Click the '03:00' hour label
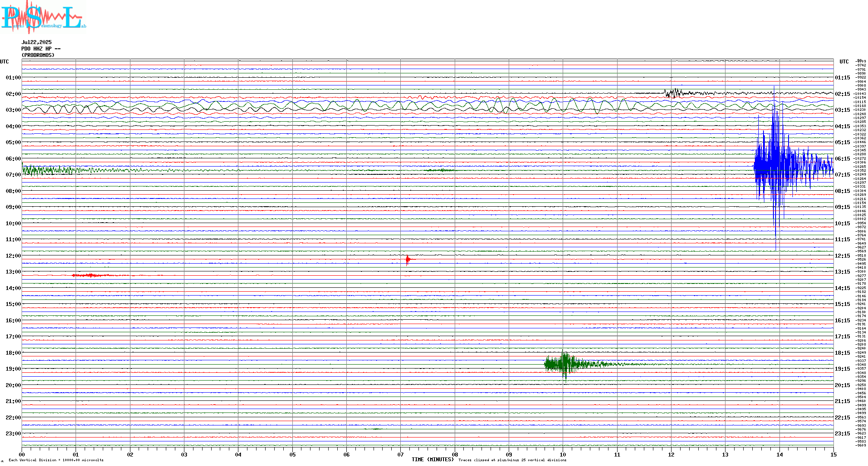Viewport: 868px width, 466px height. tap(13, 110)
